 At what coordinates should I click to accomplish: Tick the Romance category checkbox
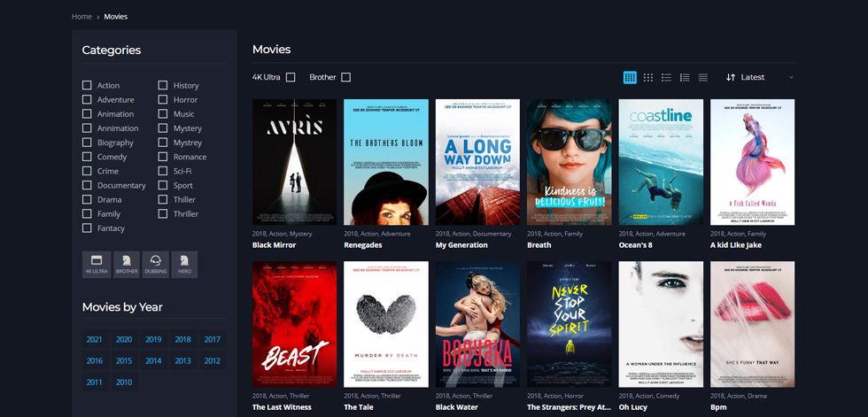click(163, 157)
